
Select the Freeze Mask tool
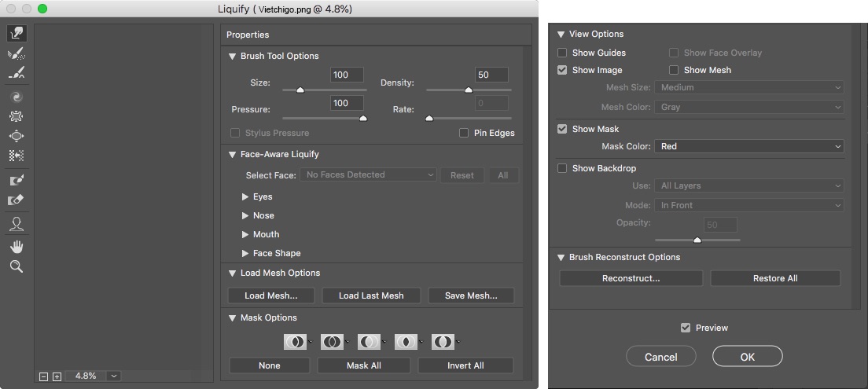[x=17, y=180]
